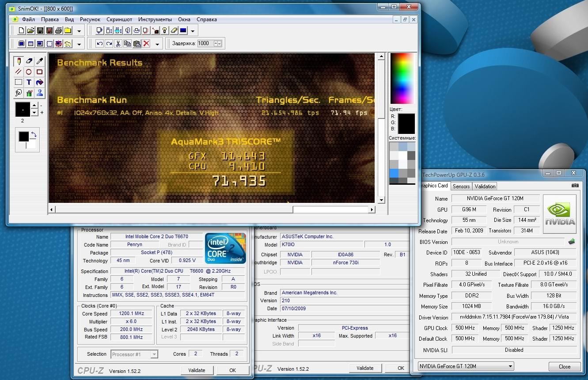This screenshot has width=588, height=380.
Task: Select the Rectangle drawing tool
Action: click(39, 72)
